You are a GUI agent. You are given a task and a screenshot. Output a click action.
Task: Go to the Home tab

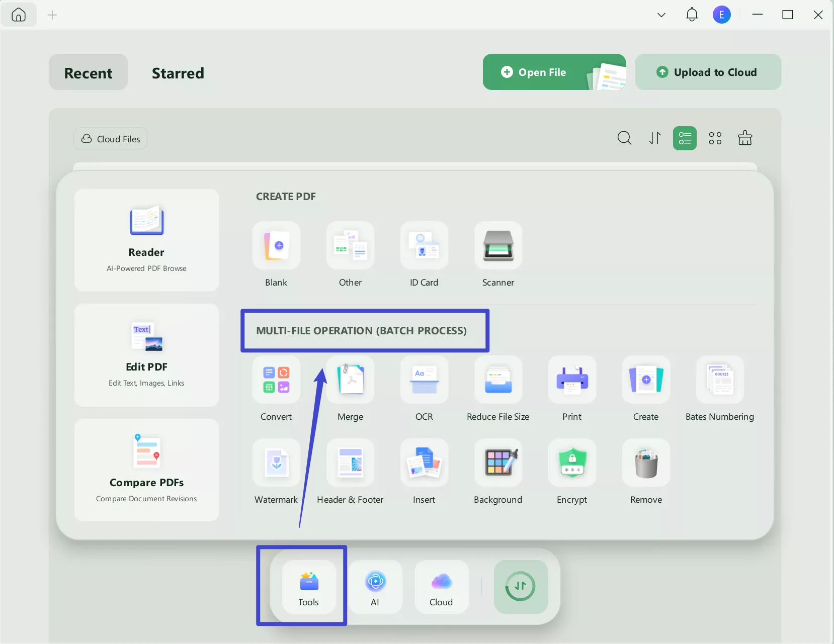(19, 15)
